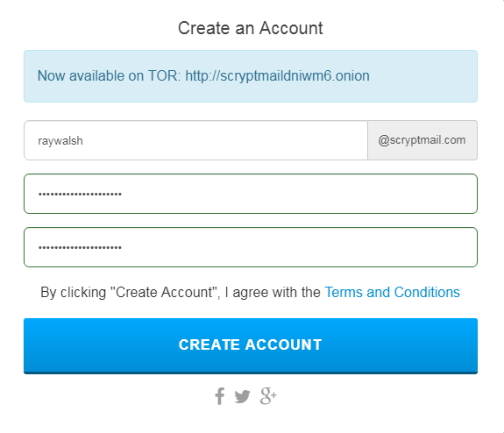Click the raywalsh username text
Screen dimensions: 504x433
pyautogui.click(x=60, y=141)
